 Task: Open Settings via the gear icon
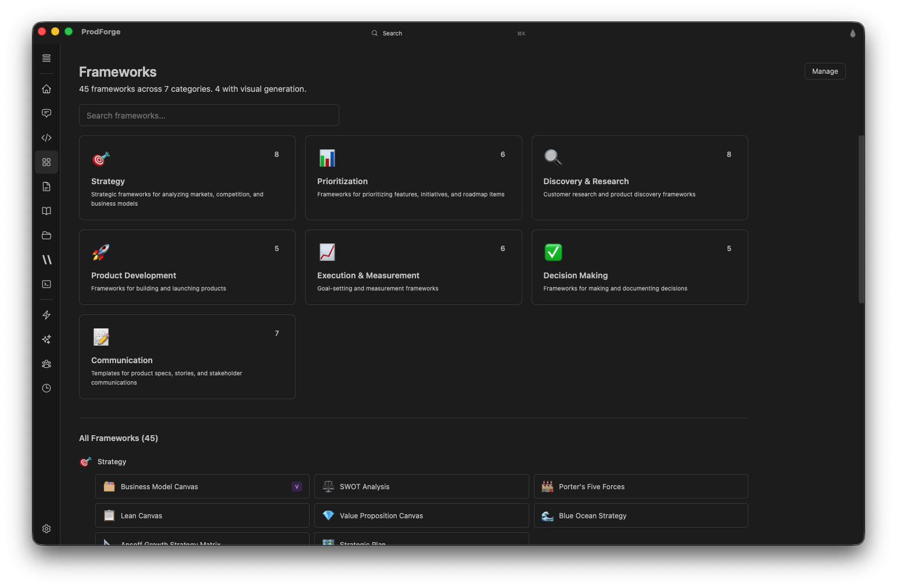pyautogui.click(x=46, y=529)
